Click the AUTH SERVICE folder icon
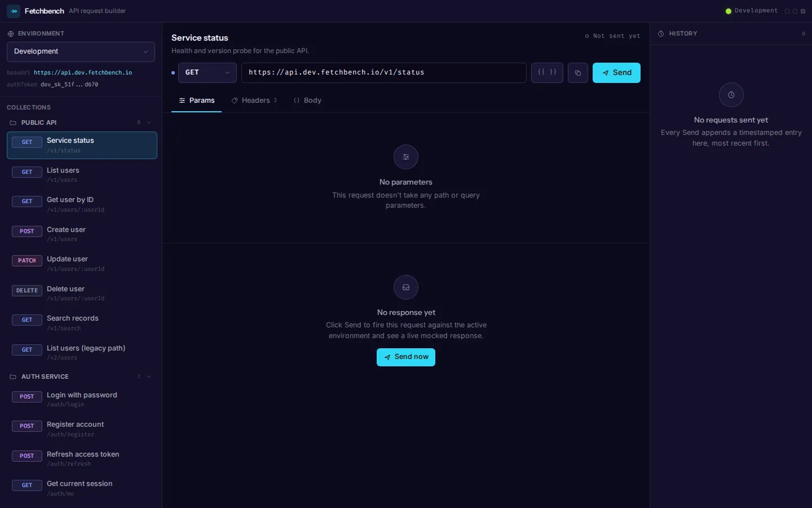 pyautogui.click(x=13, y=376)
